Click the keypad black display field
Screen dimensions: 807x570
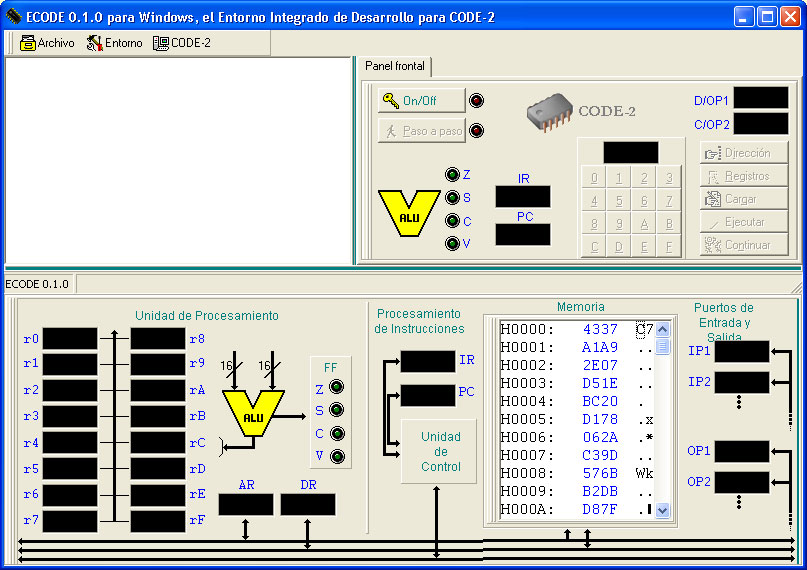tap(630, 152)
